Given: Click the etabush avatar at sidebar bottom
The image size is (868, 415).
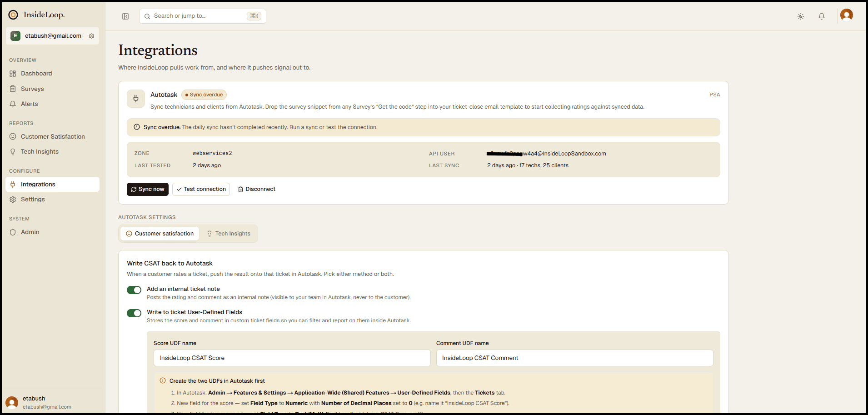Looking at the screenshot, I should pyautogui.click(x=12, y=402).
